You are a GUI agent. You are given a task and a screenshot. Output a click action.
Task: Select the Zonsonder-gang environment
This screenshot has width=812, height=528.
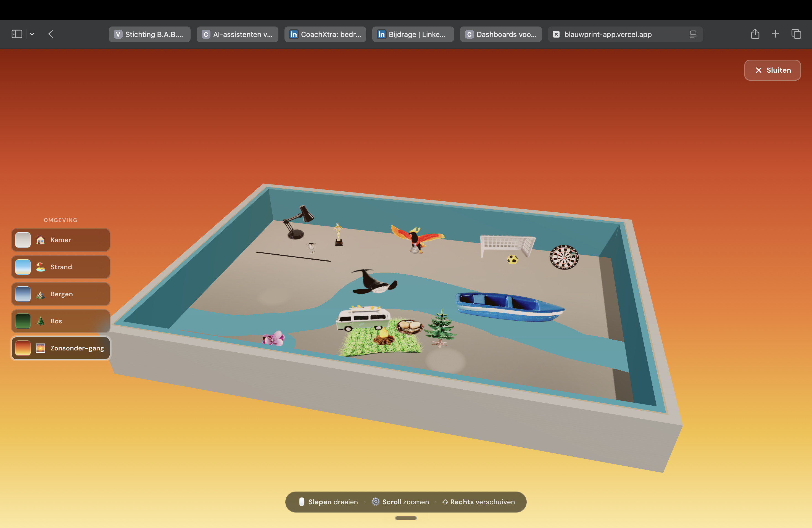tap(61, 348)
